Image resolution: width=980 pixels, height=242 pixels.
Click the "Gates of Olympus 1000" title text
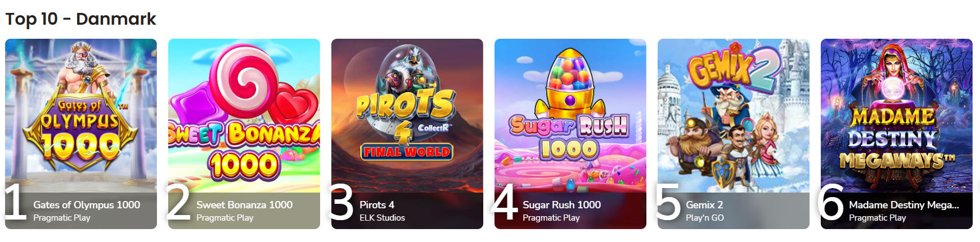[x=87, y=205]
